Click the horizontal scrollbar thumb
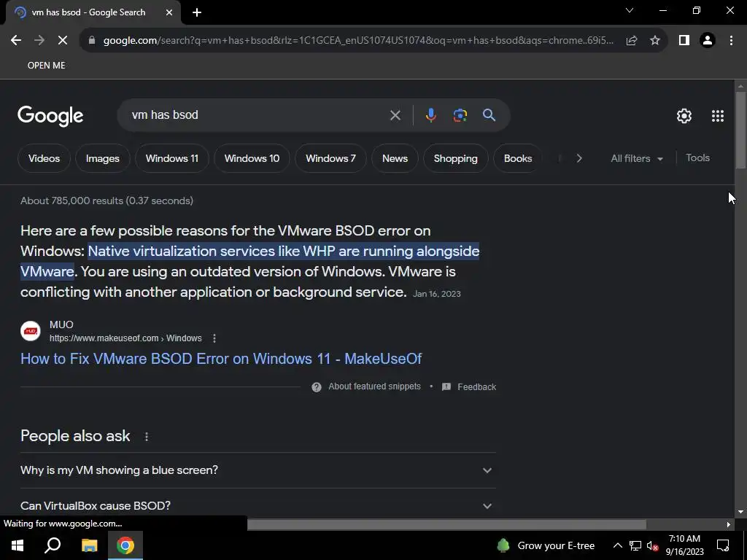 446,524
